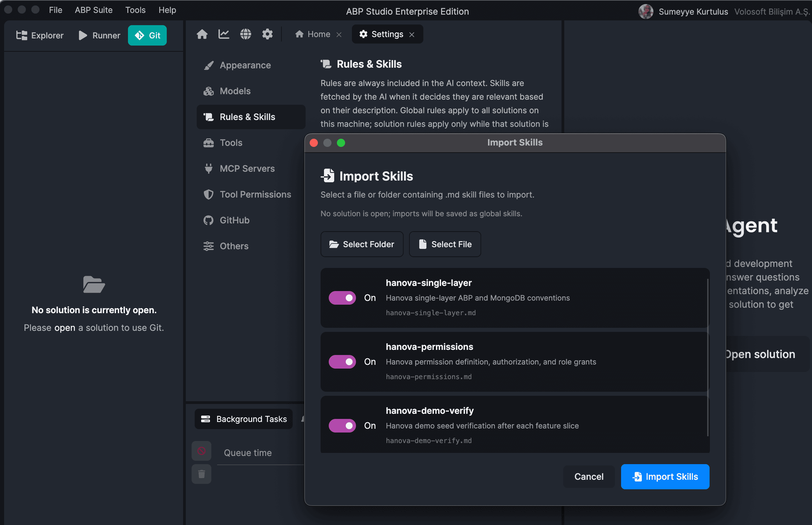The image size is (812, 525).
Task: Close the Settings tab
Action: tap(412, 34)
